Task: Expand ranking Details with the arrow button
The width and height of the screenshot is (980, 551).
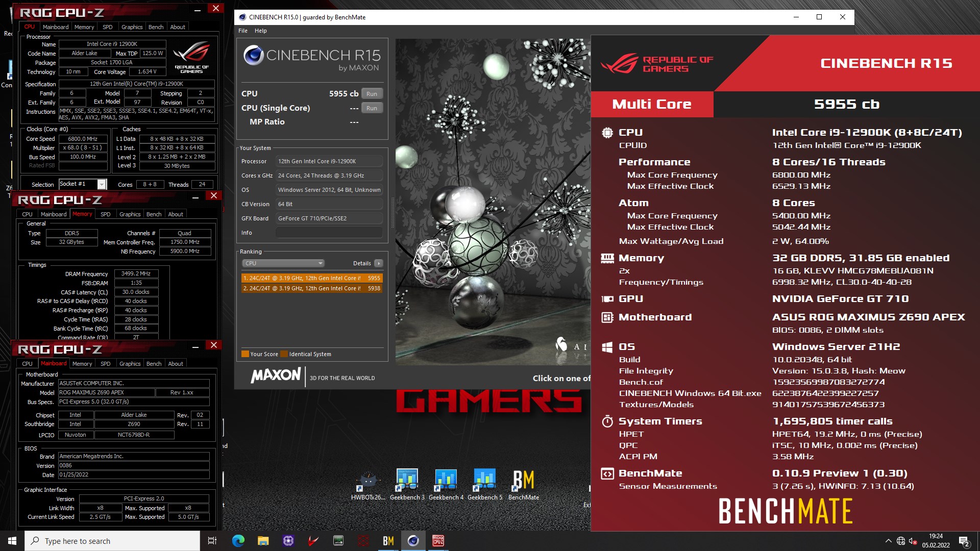Action: click(378, 263)
